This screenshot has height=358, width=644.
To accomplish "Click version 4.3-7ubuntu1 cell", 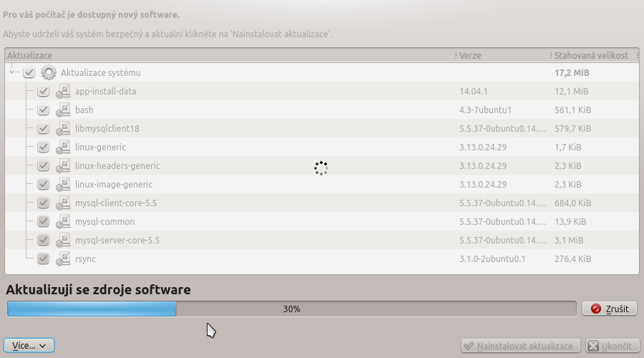I will [x=485, y=110].
